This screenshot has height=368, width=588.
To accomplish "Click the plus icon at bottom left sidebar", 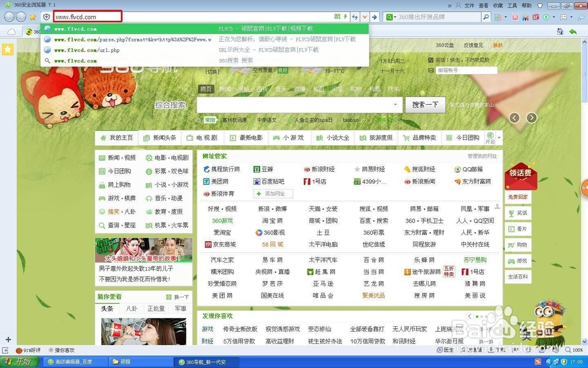I will point(8,340).
